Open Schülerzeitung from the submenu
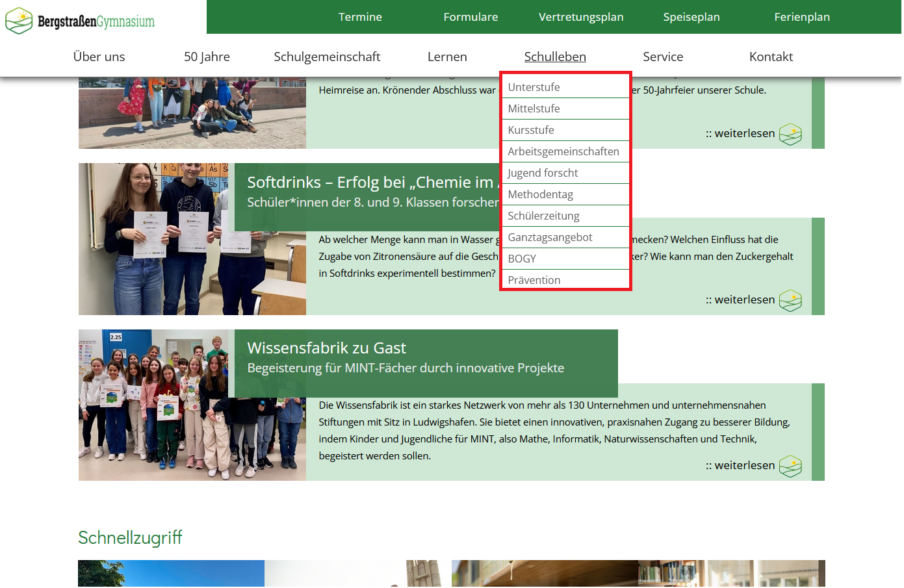Image resolution: width=904 pixels, height=588 pixels. [543, 216]
